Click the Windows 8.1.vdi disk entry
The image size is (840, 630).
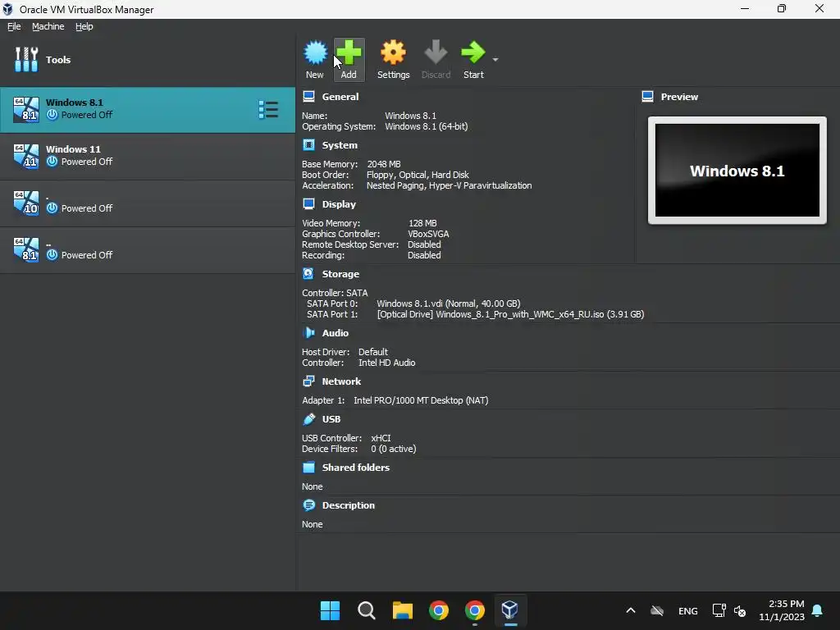(x=449, y=304)
